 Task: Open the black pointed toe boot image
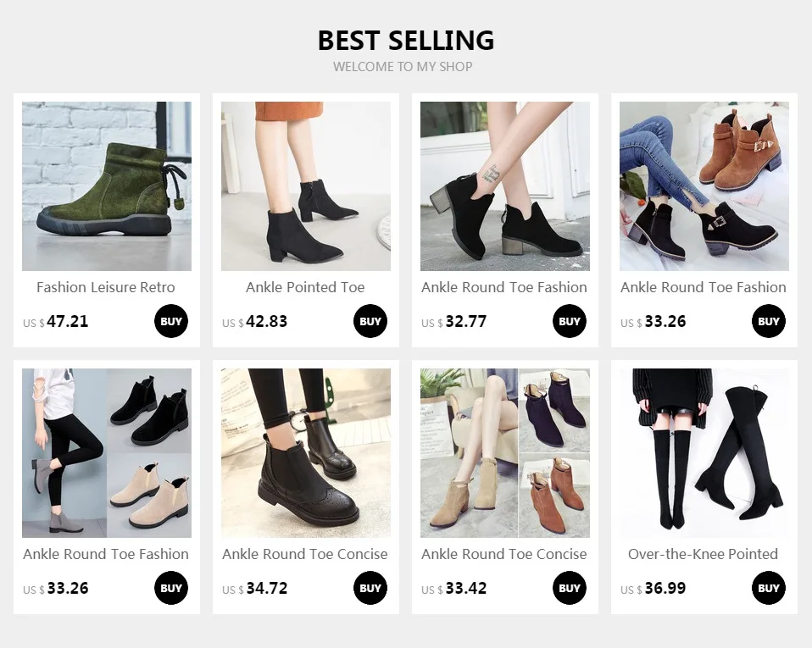pyautogui.click(x=306, y=186)
